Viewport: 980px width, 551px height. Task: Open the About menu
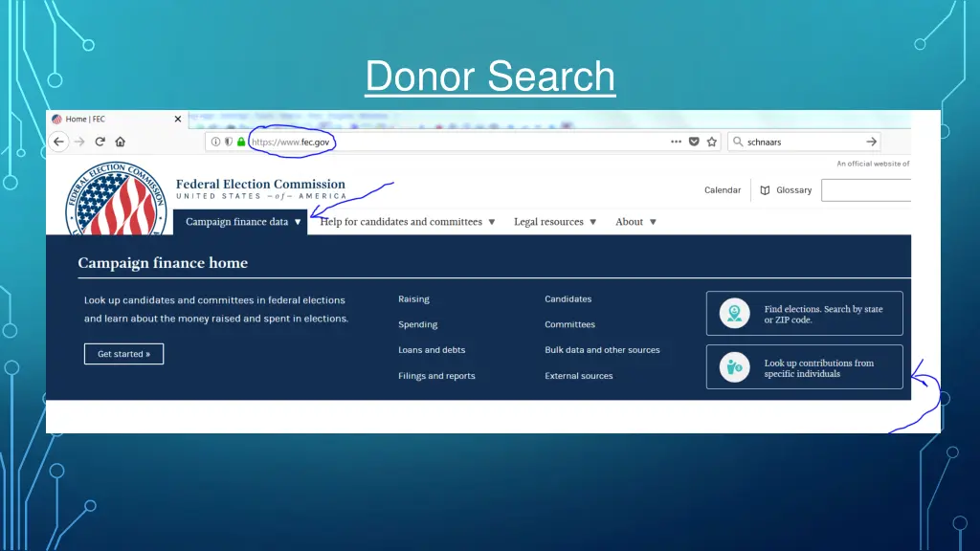(635, 222)
